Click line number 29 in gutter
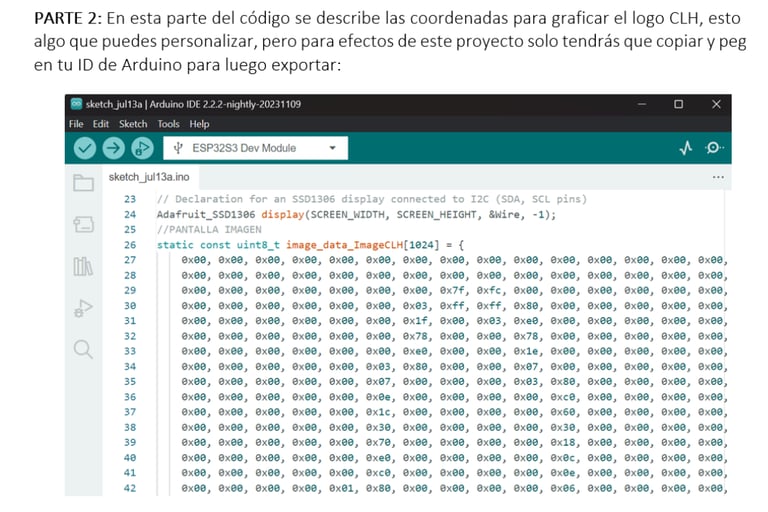768x512 pixels. [x=130, y=290]
